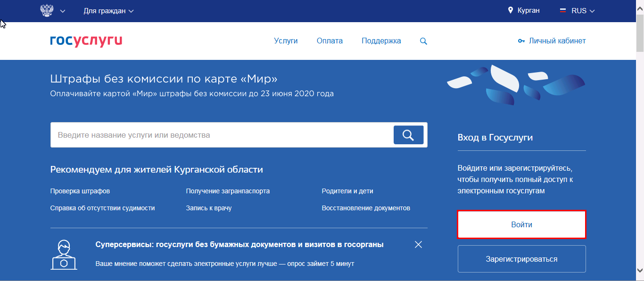Image resolution: width=644 pixels, height=281 pixels.
Task: Open the Поддержка menu item
Action: tap(381, 41)
